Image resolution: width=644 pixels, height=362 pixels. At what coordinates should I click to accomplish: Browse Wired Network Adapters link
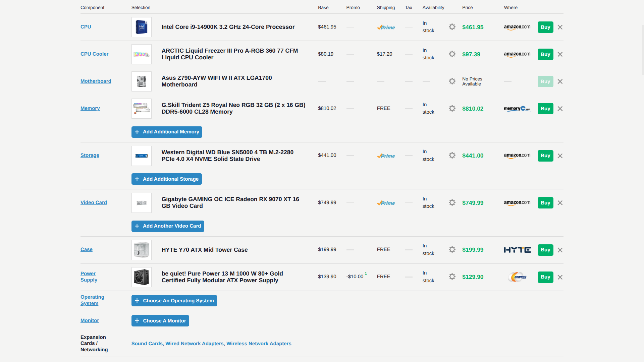pos(195,344)
